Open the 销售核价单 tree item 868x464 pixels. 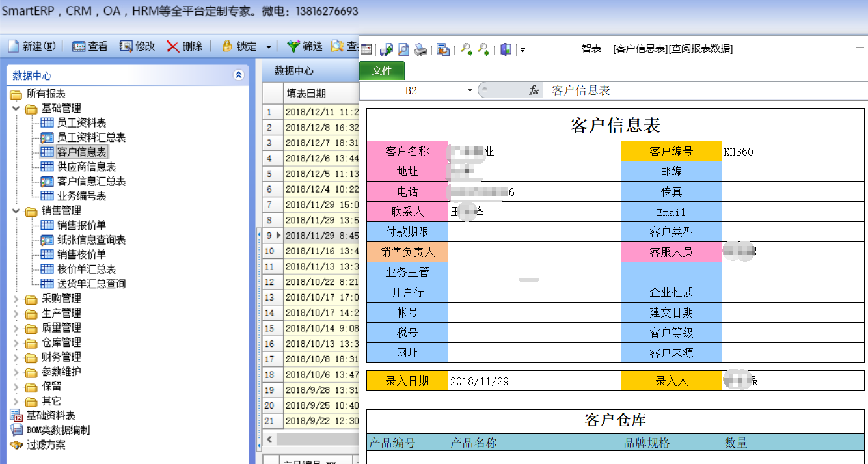pyautogui.click(x=73, y=254)
